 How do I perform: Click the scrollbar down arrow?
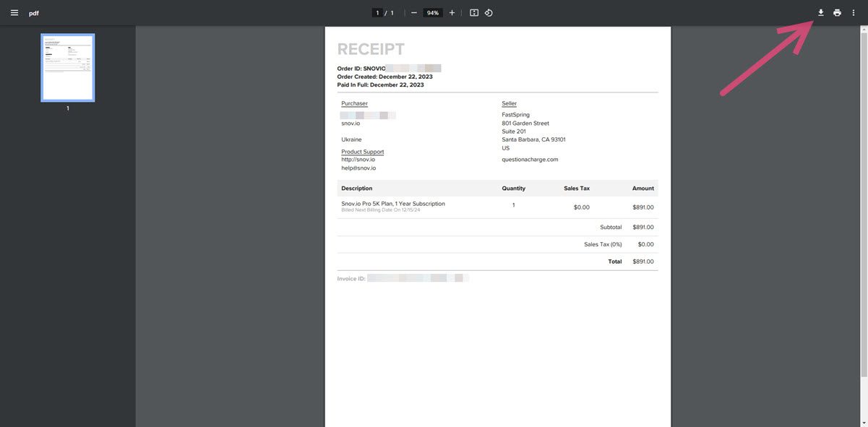coord(864,423)
